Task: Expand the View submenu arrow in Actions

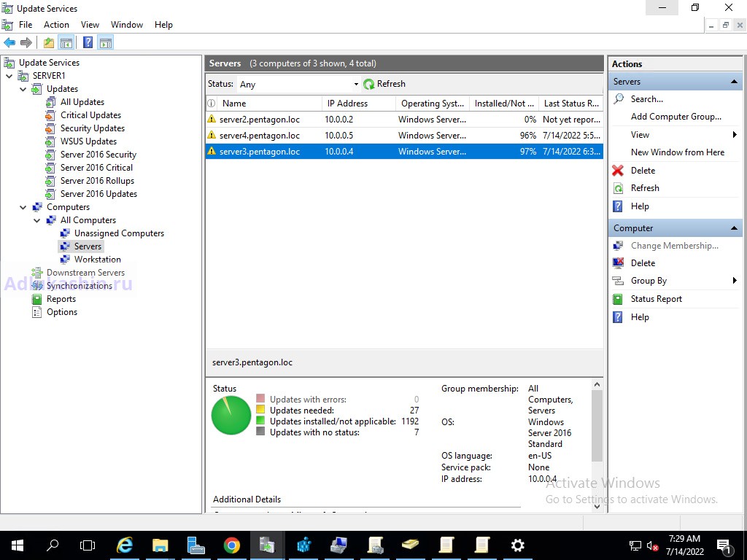Action: click(x=734, y=135)
